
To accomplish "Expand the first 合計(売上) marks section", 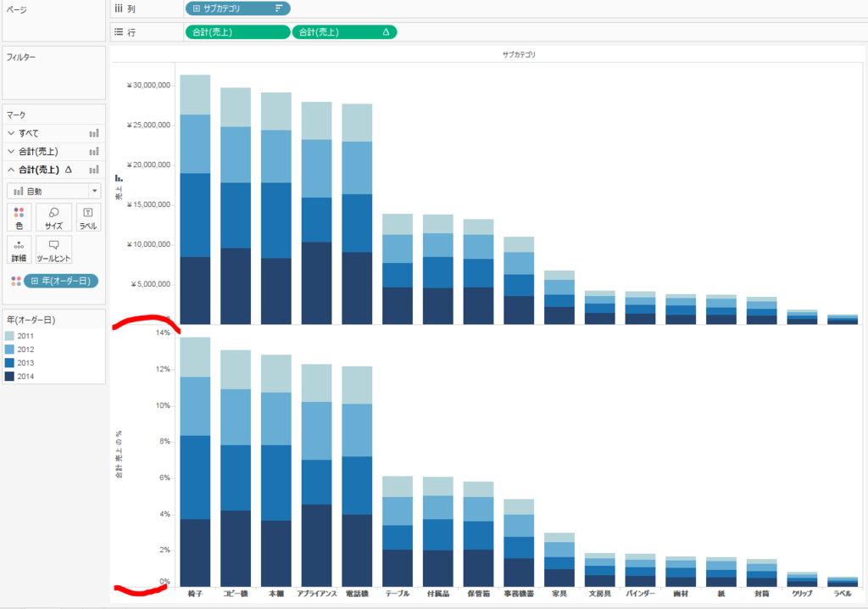I will tap(11, 151).
